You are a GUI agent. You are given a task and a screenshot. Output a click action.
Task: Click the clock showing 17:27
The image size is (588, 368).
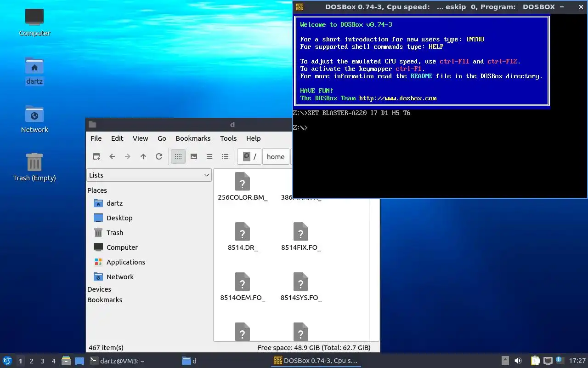tap(577, 361)
